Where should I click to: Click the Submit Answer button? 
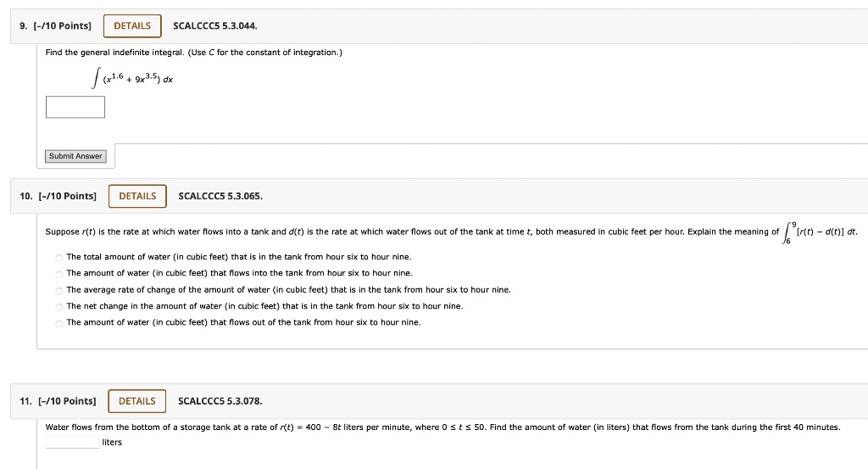tap(75, 156)
